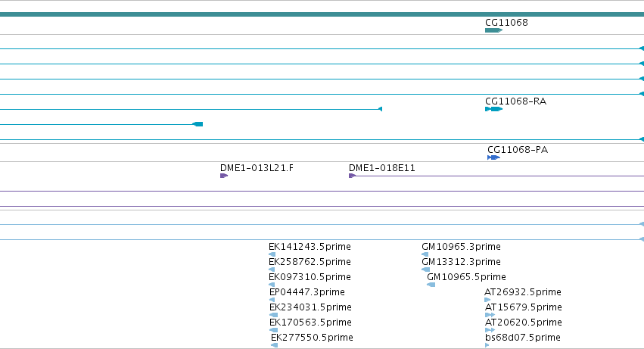Select the short transcript ending in a teal exon block
Screen dimensions: 644x349
[101, 124]
